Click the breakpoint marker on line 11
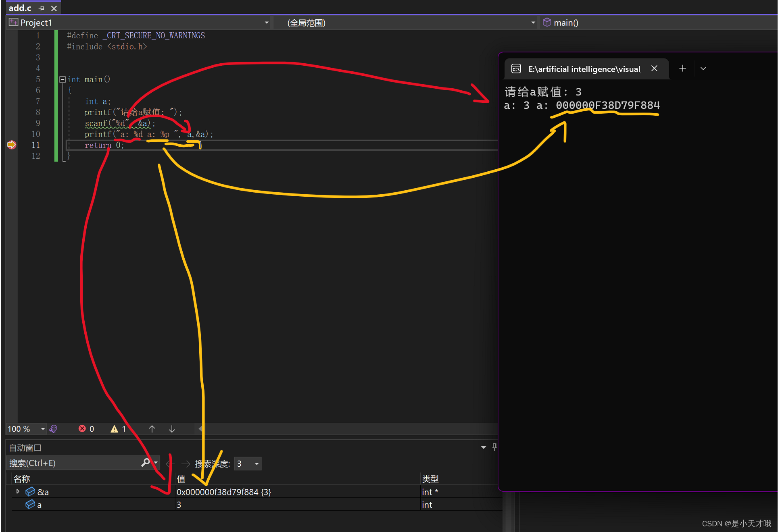 click(12, 145)
